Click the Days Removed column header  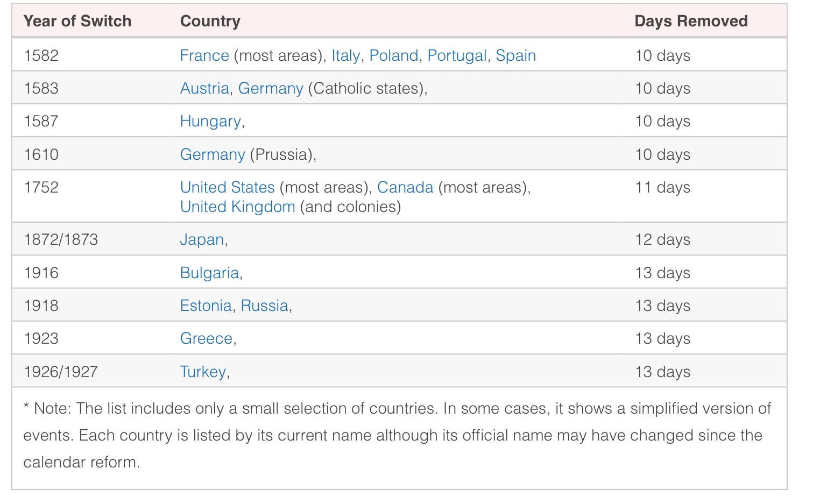(x=691, y=21)
